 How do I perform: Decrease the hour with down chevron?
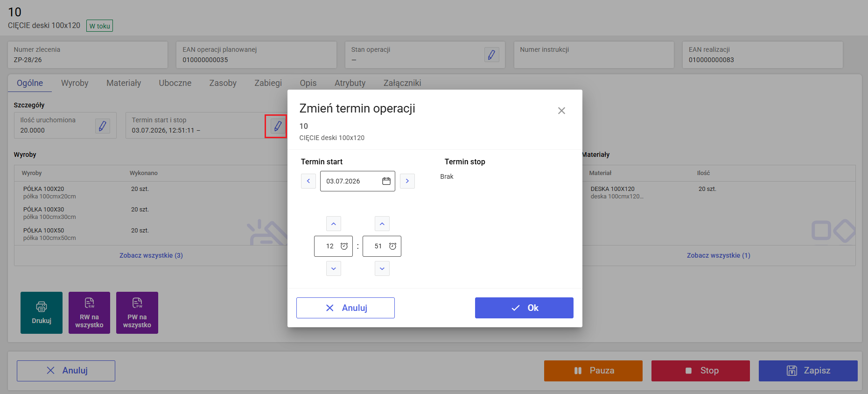(334, 268)
